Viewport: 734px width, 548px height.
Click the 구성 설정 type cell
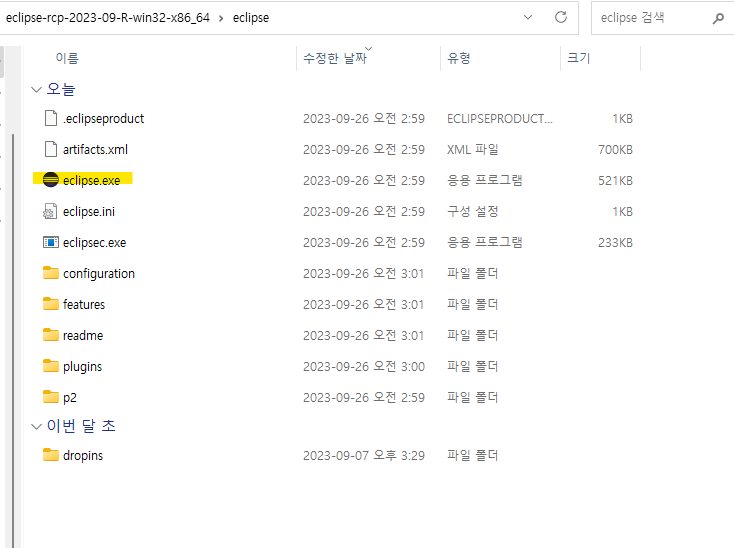pos(473,211)
